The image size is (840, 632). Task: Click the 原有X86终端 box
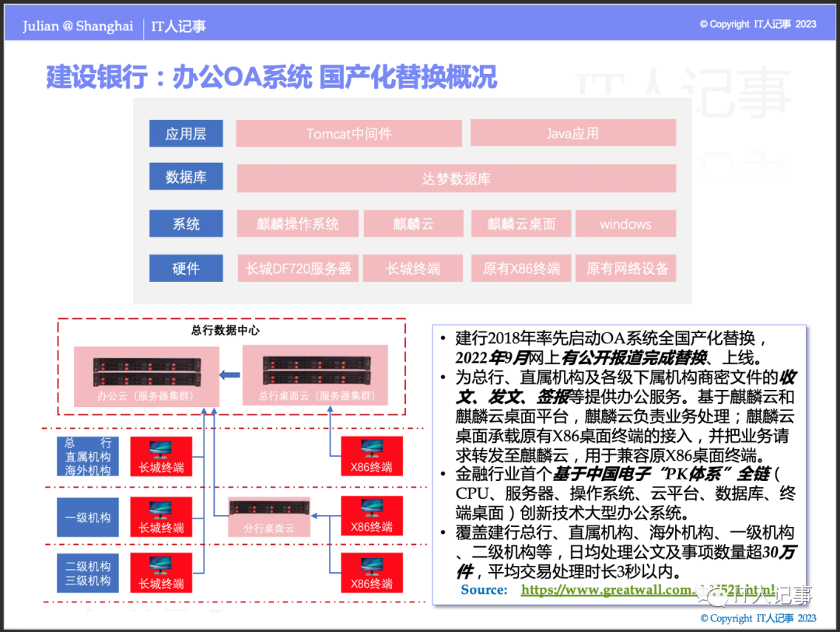[520, 268]
